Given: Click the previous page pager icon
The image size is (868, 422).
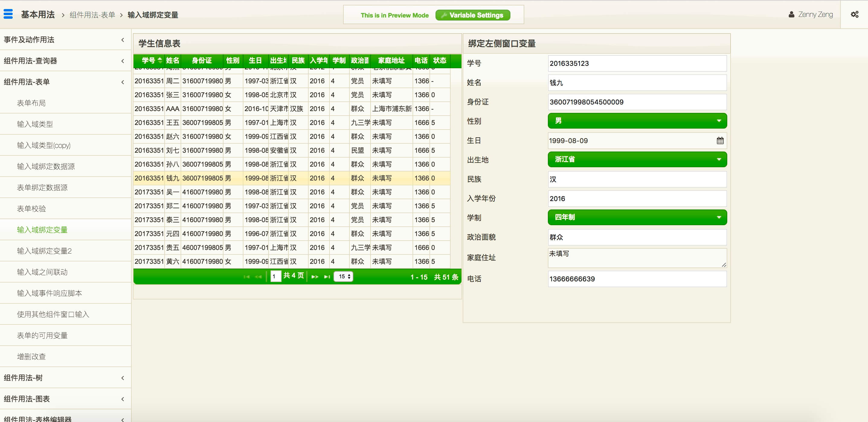Looking at the screenshot, I should coord(259,277).
